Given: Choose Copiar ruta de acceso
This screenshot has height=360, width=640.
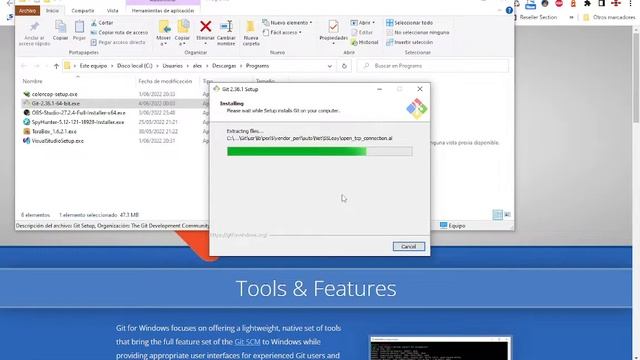Looking at the screenshot, I should click(119, 32).
